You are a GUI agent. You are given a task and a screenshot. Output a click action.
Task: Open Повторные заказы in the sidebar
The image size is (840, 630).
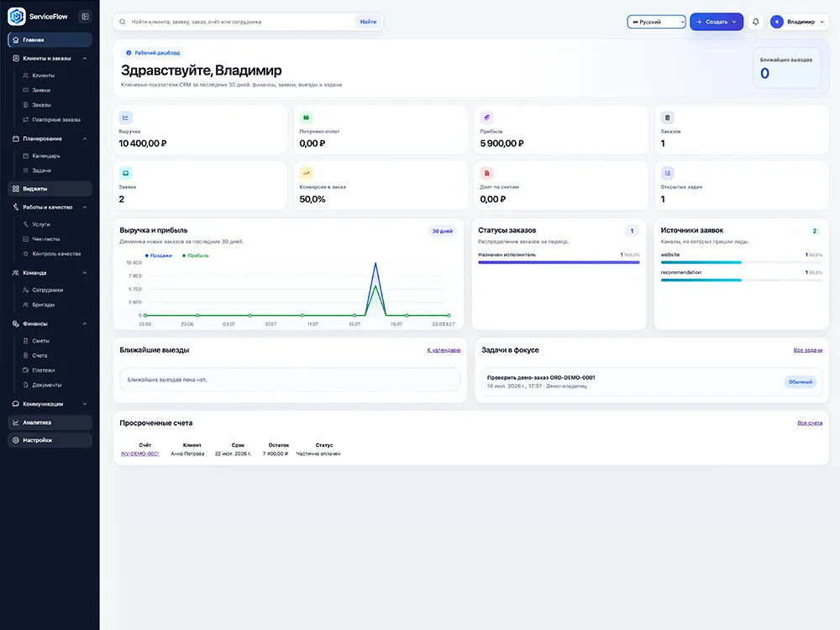(x=56, y=119)
